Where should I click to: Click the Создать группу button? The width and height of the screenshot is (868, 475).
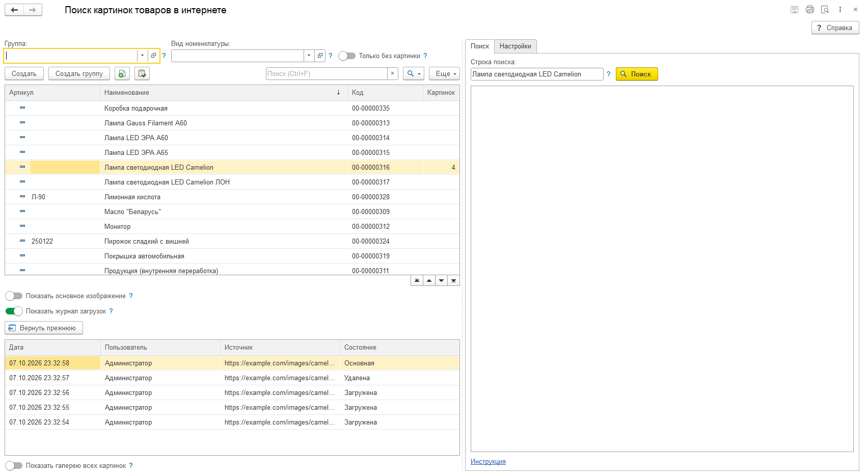point(79,74)
